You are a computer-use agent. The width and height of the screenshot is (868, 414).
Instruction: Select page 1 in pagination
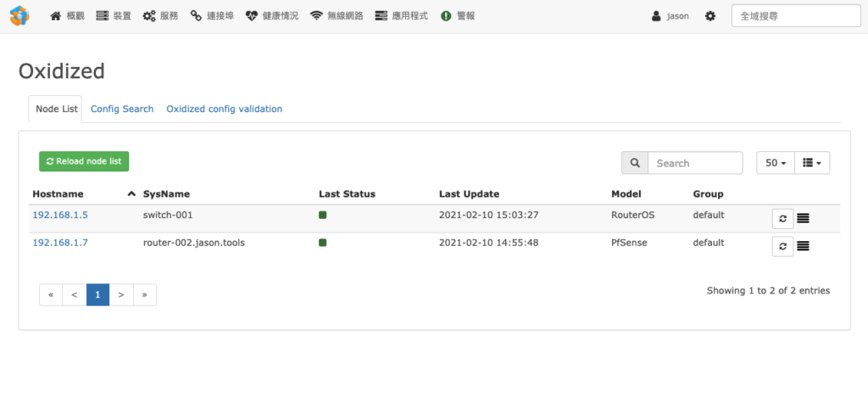(98, 295)
